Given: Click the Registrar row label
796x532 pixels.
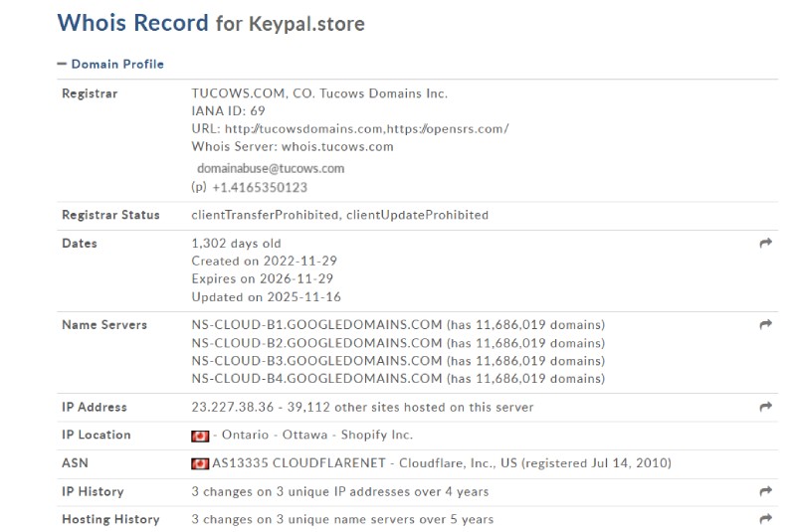Looking at the screenshot, I should coord(90,93).
